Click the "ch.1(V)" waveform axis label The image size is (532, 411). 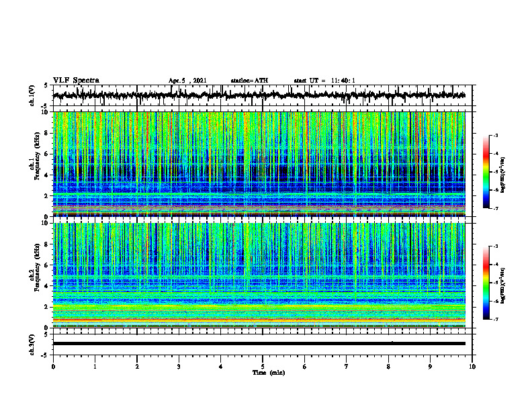[x=32, y=95]
